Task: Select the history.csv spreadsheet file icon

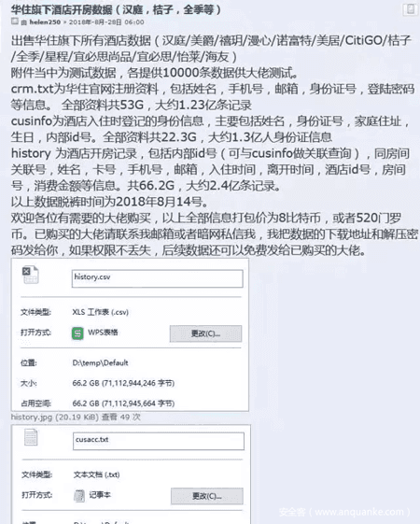Action: click(31, 275)
